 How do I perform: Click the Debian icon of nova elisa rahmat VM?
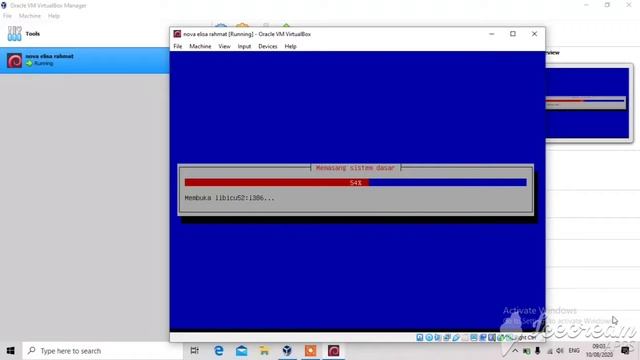coord(15,60)
